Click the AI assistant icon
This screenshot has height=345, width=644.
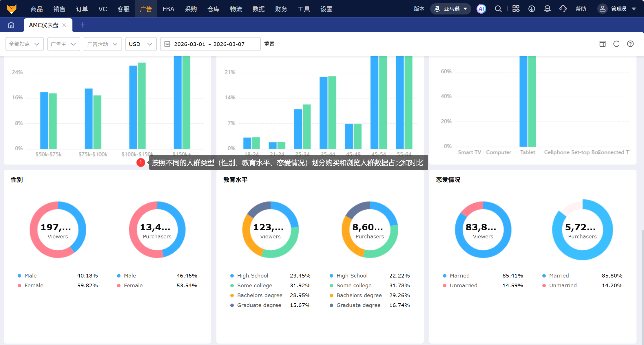(x=481, y=9)
